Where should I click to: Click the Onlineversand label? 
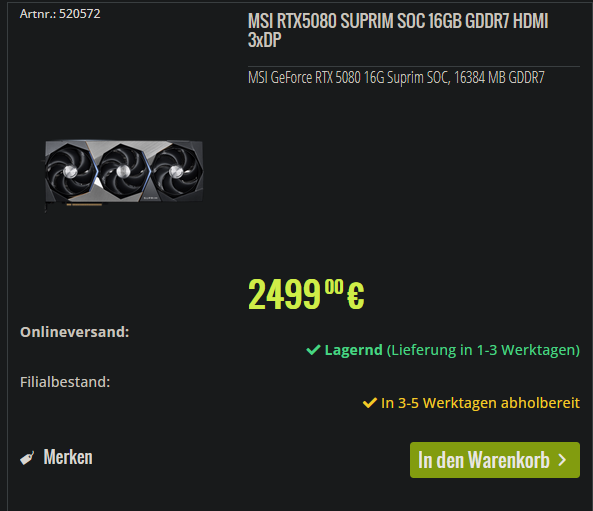pos(75,332)
